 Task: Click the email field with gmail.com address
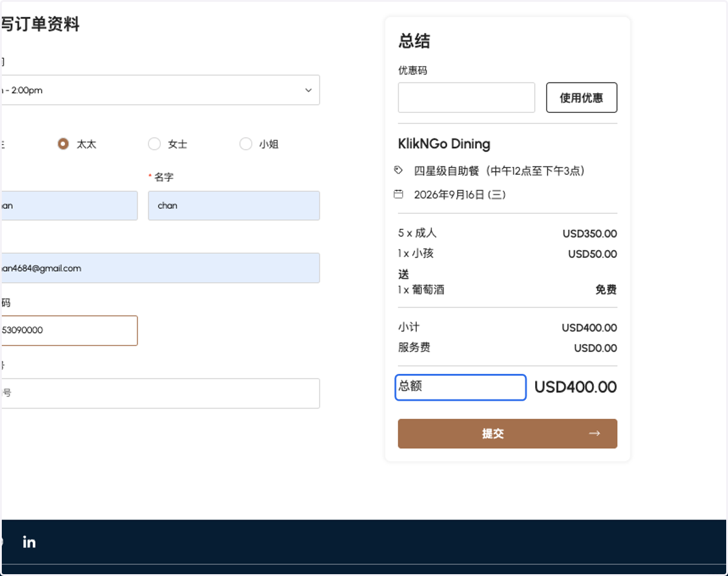[160, 268]
